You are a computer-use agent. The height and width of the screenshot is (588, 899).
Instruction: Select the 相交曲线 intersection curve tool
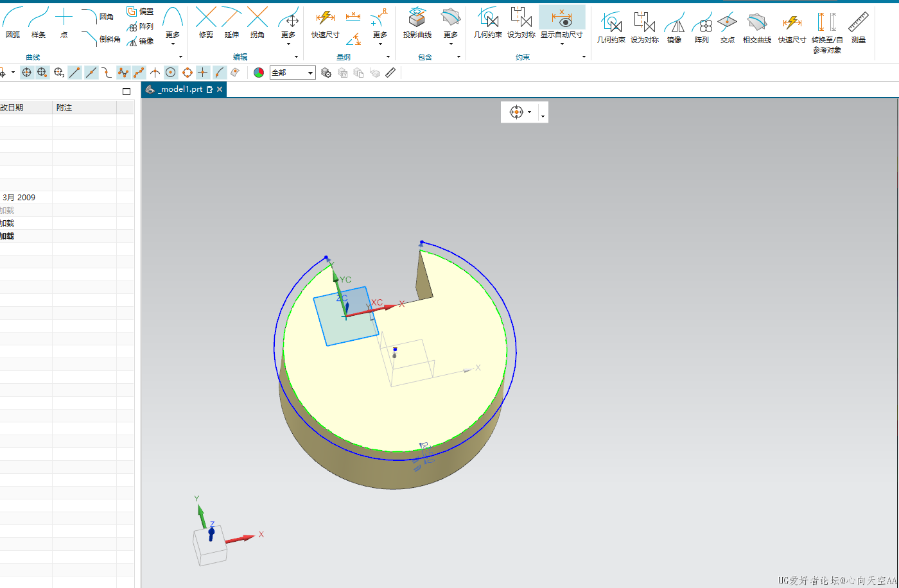click(x=757, y=28)
